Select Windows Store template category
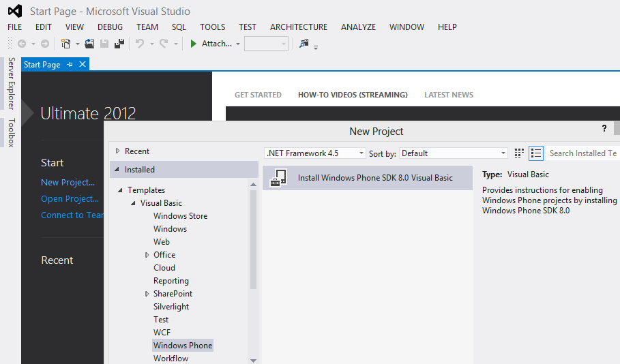Image resolution: width=620 pixels, height=364 pixels. pyautogui.click(x=181, y=216)
